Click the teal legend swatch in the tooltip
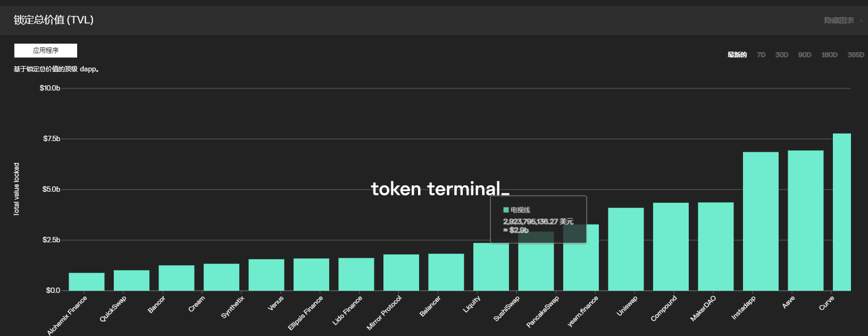Screen dimensions: 868x336 (x=506, y=210)
